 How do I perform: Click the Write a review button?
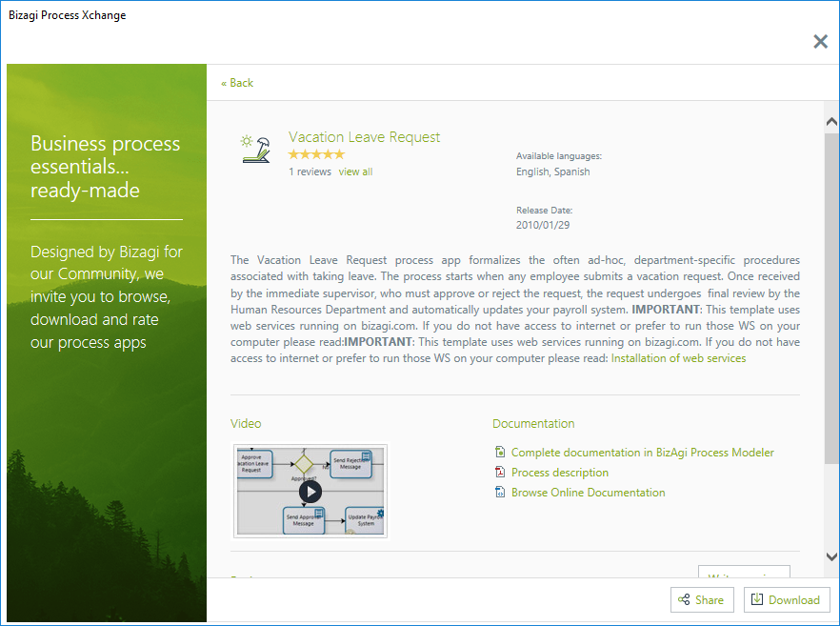744,572
